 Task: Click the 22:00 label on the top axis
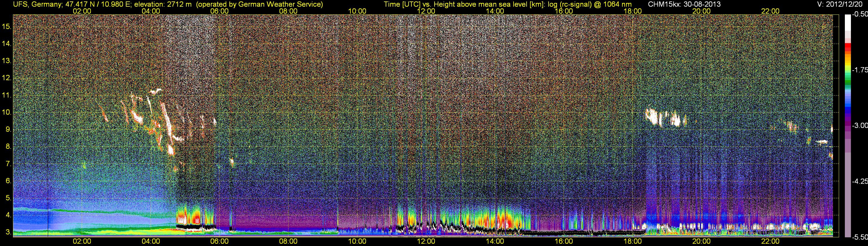(770, 11)
